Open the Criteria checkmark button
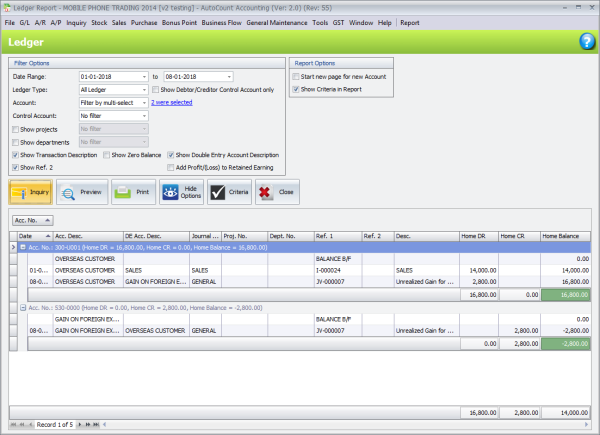Image resolution: width=600 pixels, height=435 pixels. click(x=229, y=192)
